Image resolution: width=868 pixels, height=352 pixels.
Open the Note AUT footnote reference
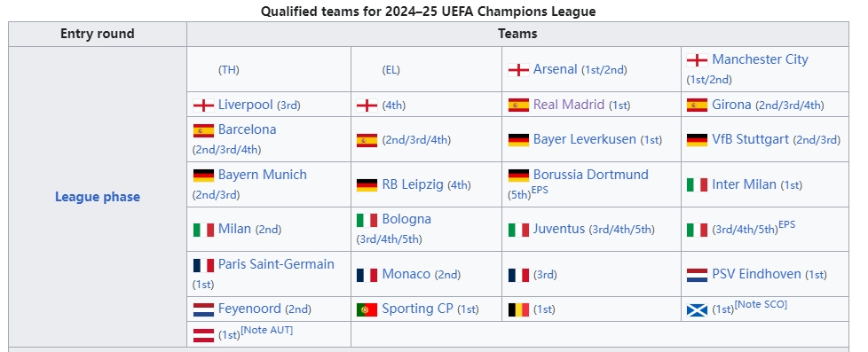pyautogui.click(x=267, y=330)
